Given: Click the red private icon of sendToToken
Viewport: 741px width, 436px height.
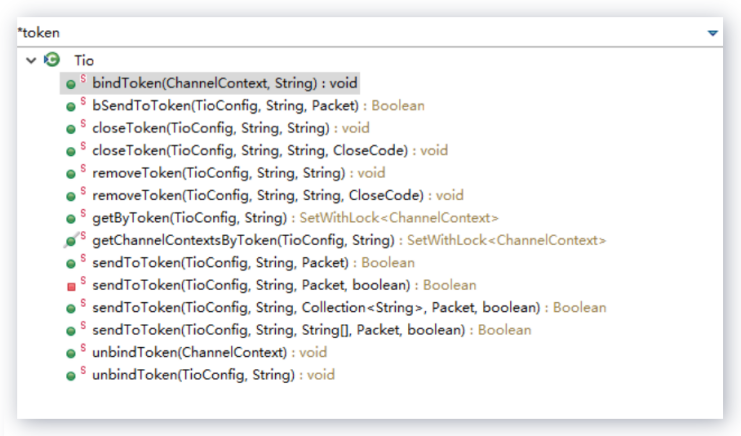Looking at the screenshot, I should click(71, 286).
